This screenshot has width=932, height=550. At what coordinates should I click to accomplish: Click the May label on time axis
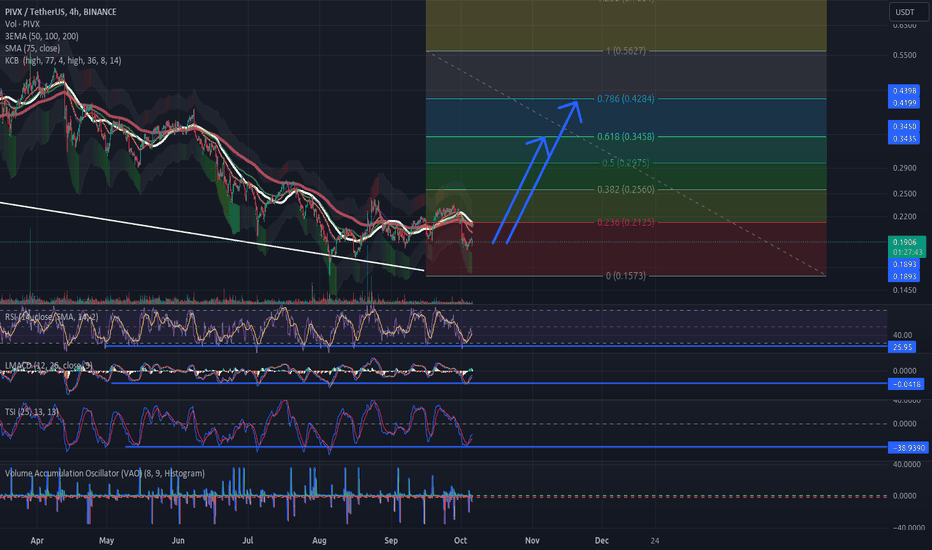(x=106, y=540)
